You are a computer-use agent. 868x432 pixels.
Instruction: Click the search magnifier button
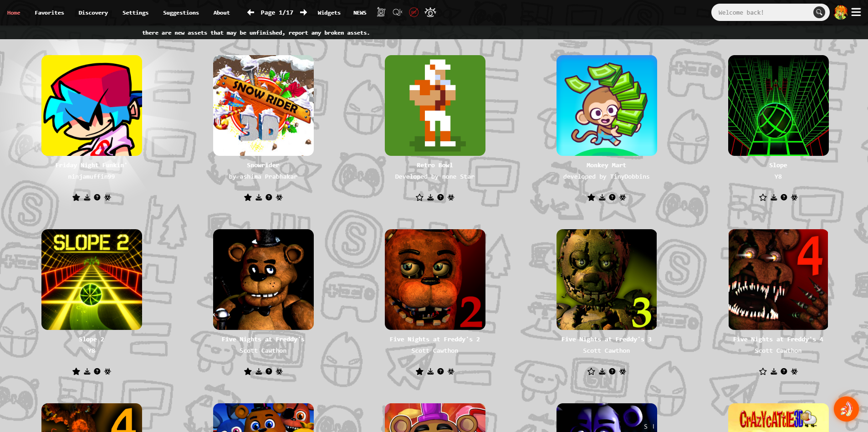pos(819,12)
